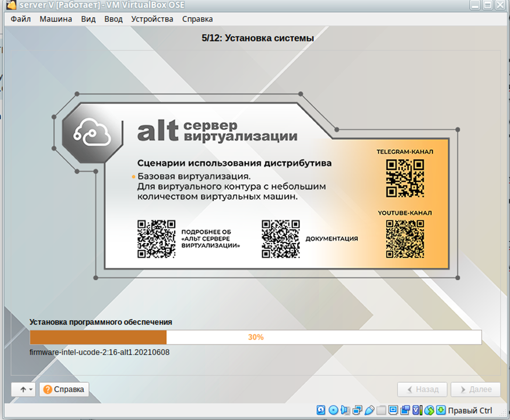Click the optical disc status icon
Image resolution: width=510 pixels, height=420 pixels.
[334, 410]
